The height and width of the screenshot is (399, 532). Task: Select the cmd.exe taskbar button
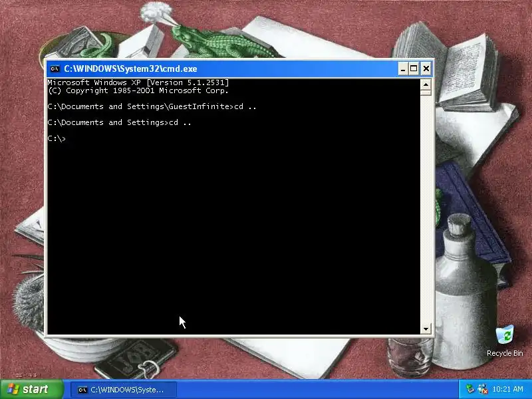tap(124, 390)
